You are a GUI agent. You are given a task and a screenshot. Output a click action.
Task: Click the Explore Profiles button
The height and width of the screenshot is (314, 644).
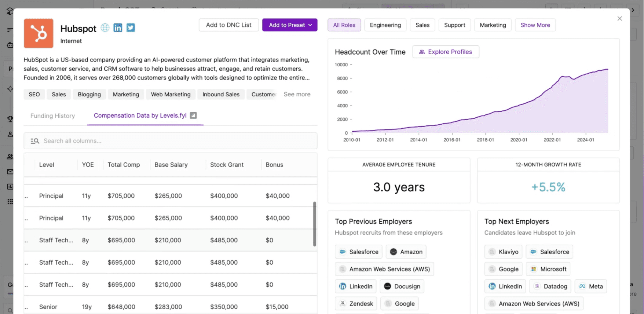[x=446, y=52]
